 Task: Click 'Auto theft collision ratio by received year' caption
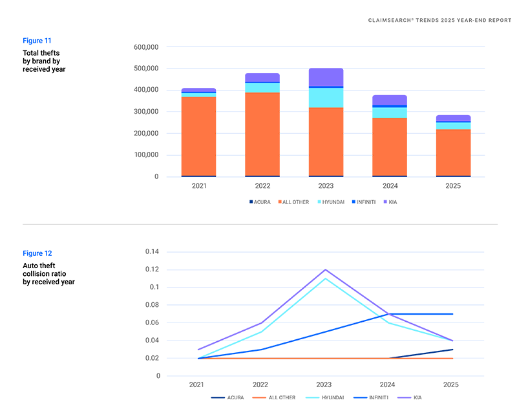tap(48, 273)
